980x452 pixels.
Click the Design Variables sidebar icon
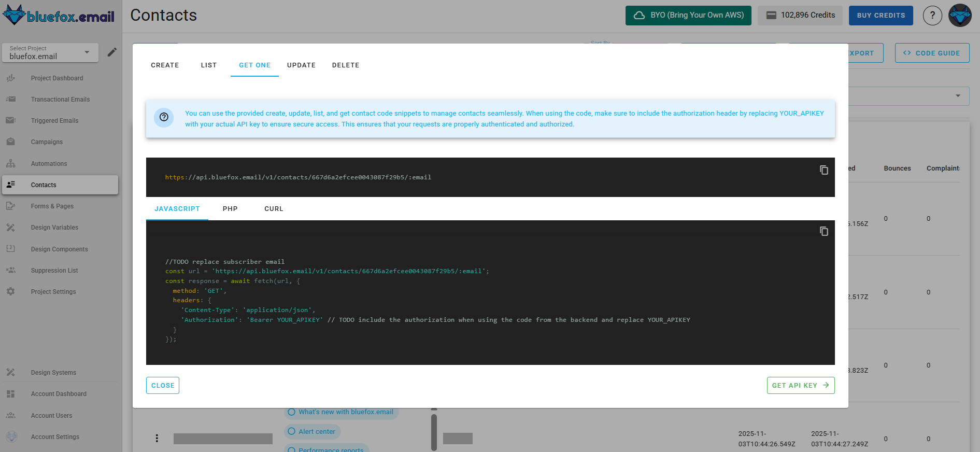(11, 228)
